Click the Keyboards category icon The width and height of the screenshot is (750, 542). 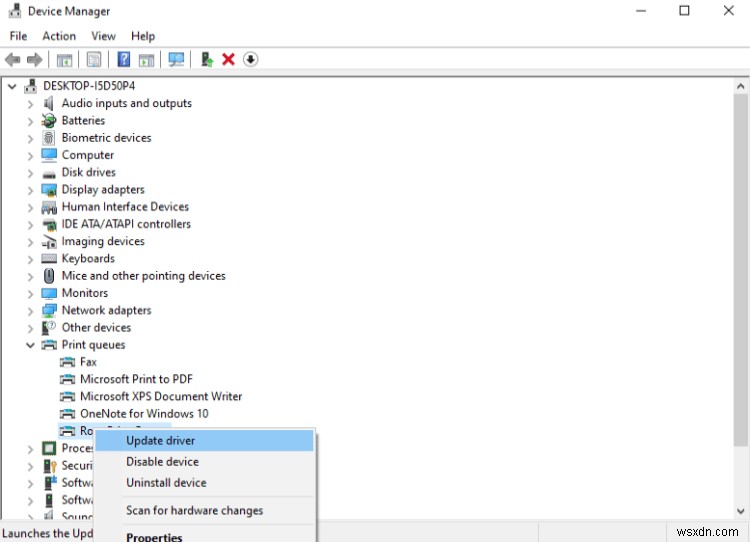coord(49,259)
